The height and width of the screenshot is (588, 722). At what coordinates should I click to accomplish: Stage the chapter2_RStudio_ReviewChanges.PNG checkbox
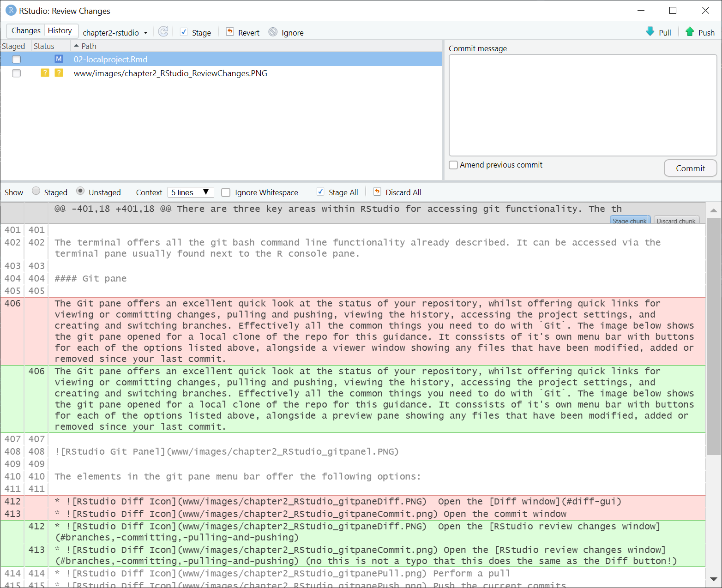tap(16, 73)
